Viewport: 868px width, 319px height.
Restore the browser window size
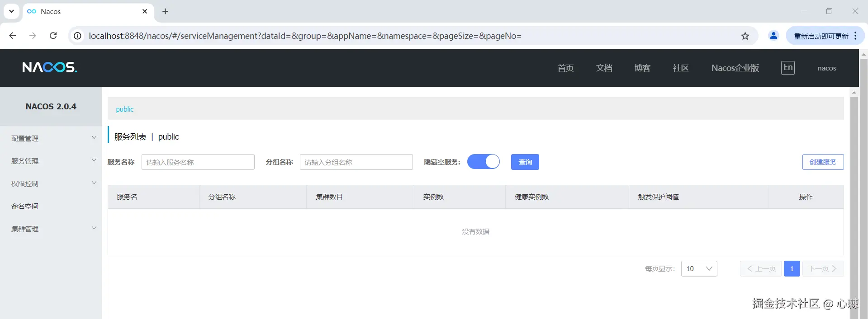click(x=829, y=11)
